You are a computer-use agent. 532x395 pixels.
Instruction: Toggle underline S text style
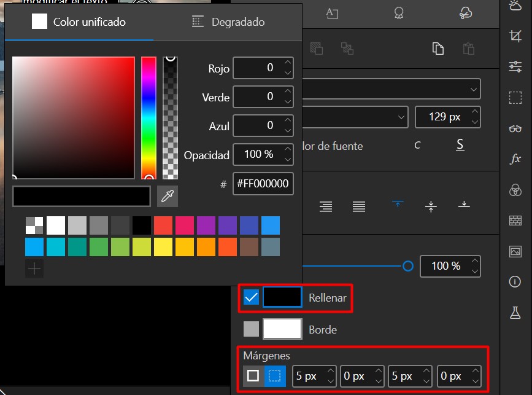coord(460,145)
